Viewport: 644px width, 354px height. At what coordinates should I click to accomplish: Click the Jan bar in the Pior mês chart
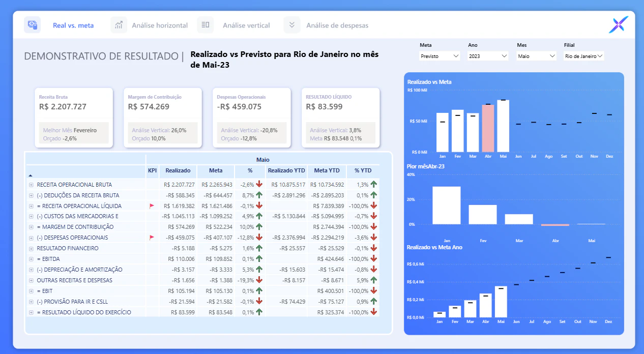(447, 205)
